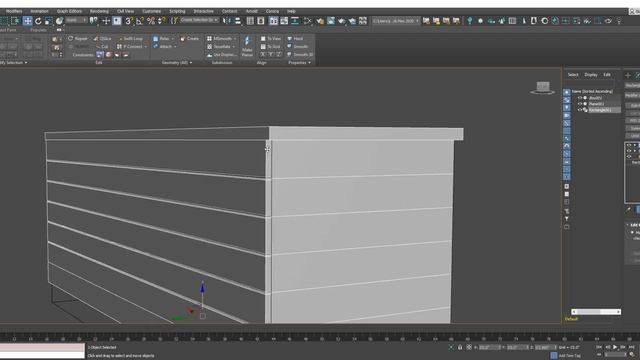This screenshot has width=640, height=360.
Task: Click the Select and Place tool
Action: 60,21
